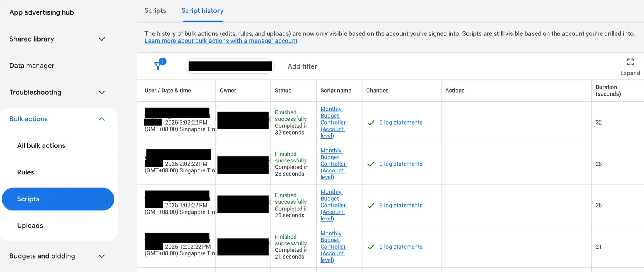This screenshot has width=644, height=272.
Task: Click the 2026 3:02:22 PM timestamp
Action: [x=186, y=123]
